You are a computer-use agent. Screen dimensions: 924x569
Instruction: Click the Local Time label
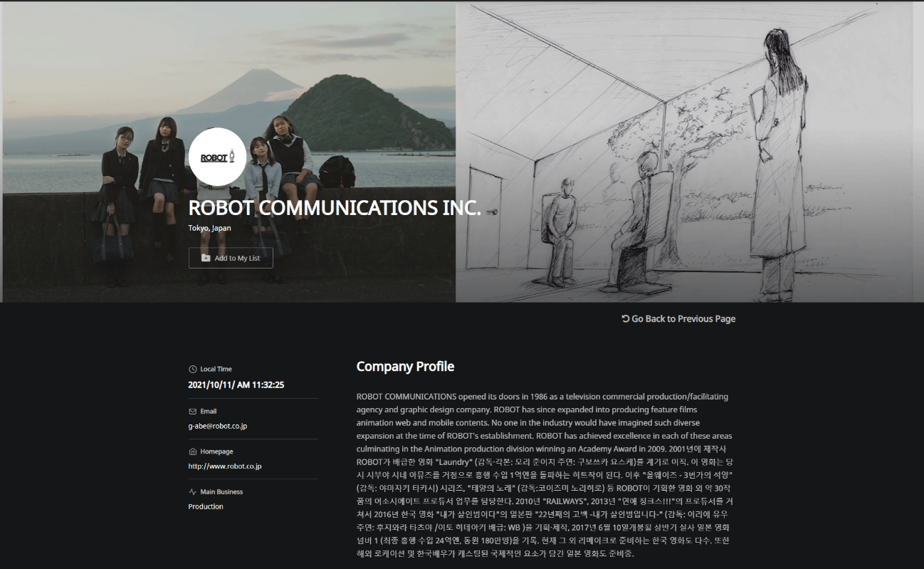(x=216, y=369)
